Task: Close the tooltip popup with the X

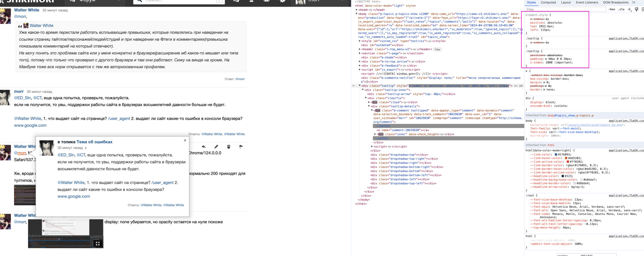Action: pos(185,140)
